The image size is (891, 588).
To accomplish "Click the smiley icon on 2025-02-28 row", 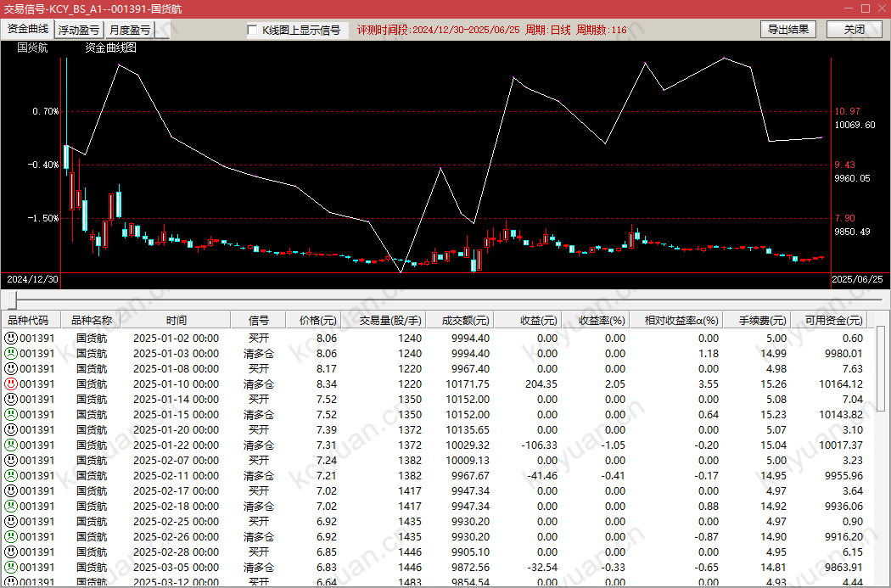I will [11, 552].
